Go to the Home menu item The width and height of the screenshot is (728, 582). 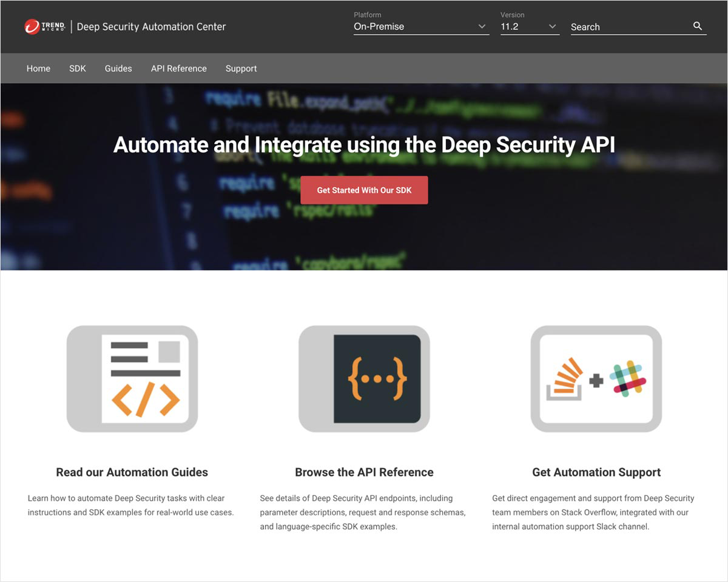(x=38, y=69)
